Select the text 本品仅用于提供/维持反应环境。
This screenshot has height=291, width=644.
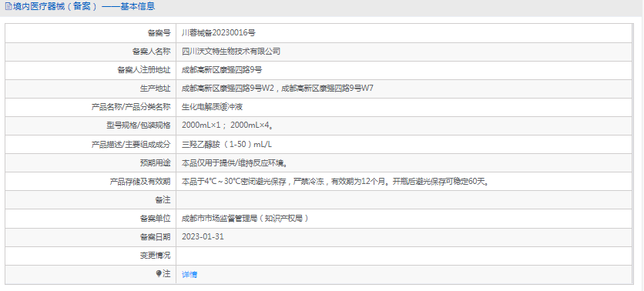pos(233,163)
